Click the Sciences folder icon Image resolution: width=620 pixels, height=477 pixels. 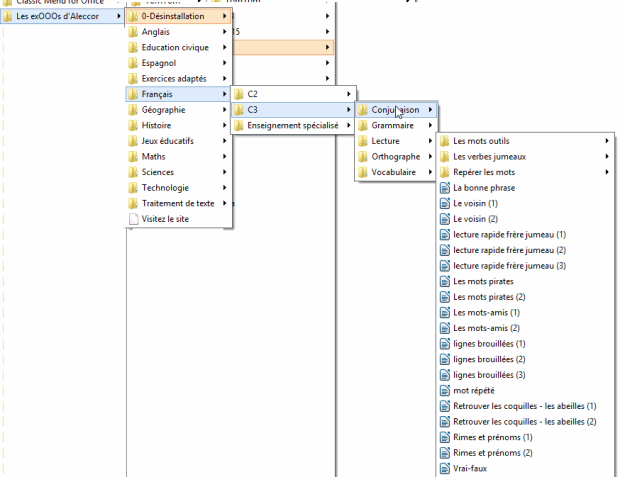coord(133,172)
